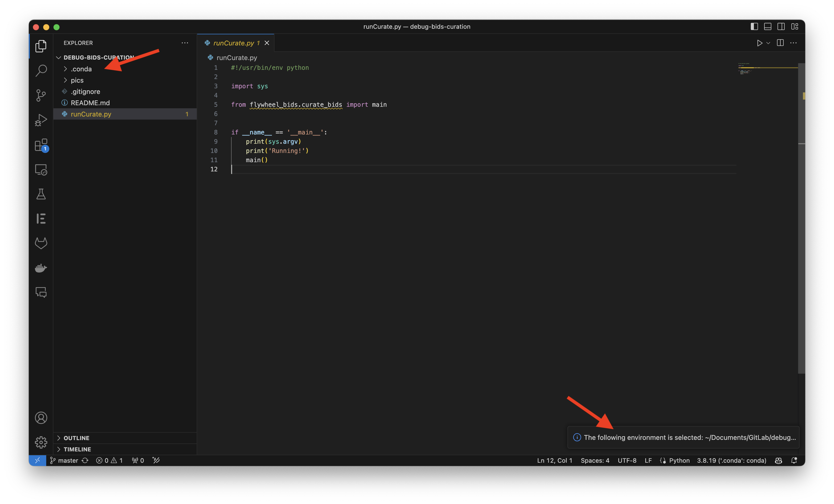Open the Testing flask icon
The height and width of the screenshot is (504, 834).
[41, 194]
